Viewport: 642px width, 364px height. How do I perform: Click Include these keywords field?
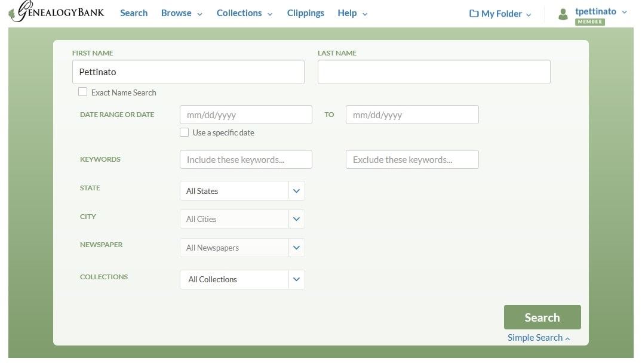[245, 159]
